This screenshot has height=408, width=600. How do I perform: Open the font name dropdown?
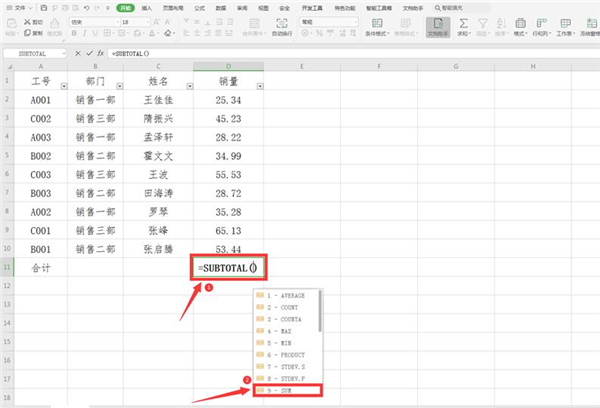tap(118, 22)
